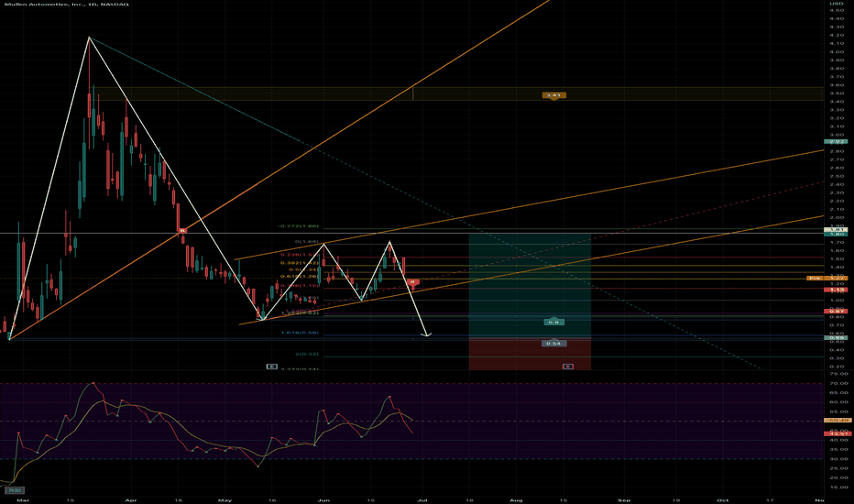
Task: Click the green 2.92 price label on the axis
Action: pyautogui.click(x=835, y=142)
